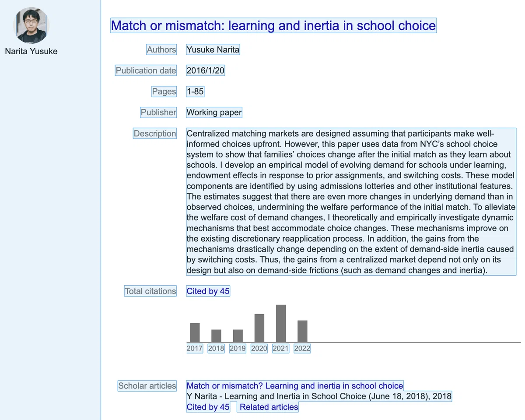Screen dimensions: 525x420
Task: Select the tallest 2021 citation bar
Action: tap(281, 323)
